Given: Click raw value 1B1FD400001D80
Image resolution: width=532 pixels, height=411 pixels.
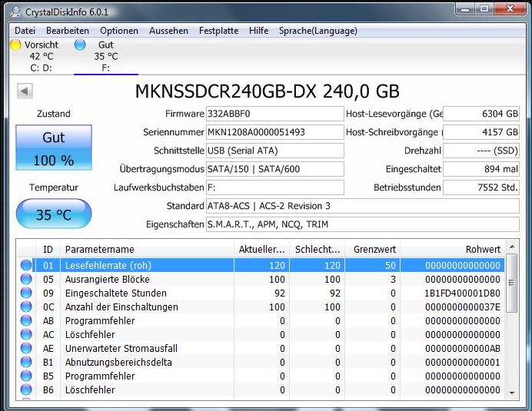Looking at the screenshot, I should pyautogui.click(x=463, y=293).
